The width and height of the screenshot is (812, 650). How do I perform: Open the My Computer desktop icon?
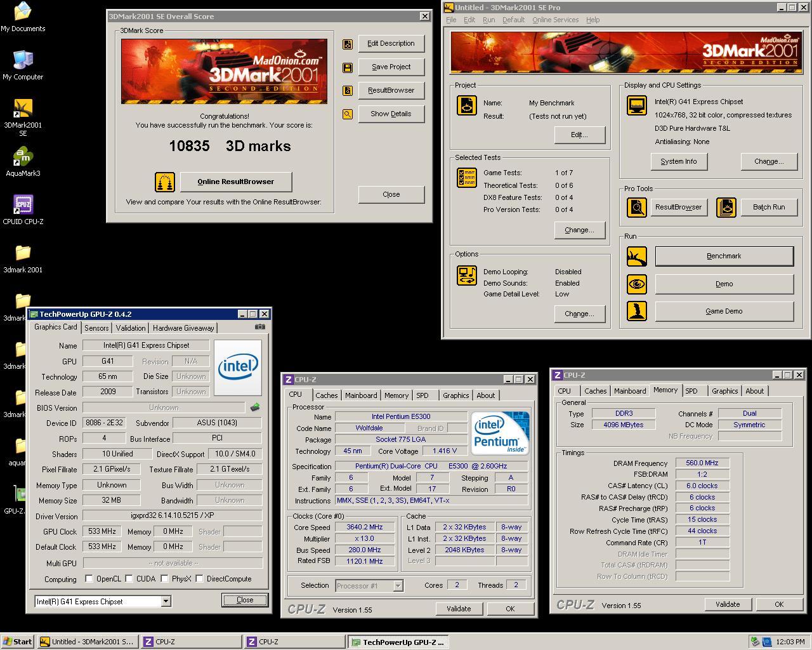(23, 65)
